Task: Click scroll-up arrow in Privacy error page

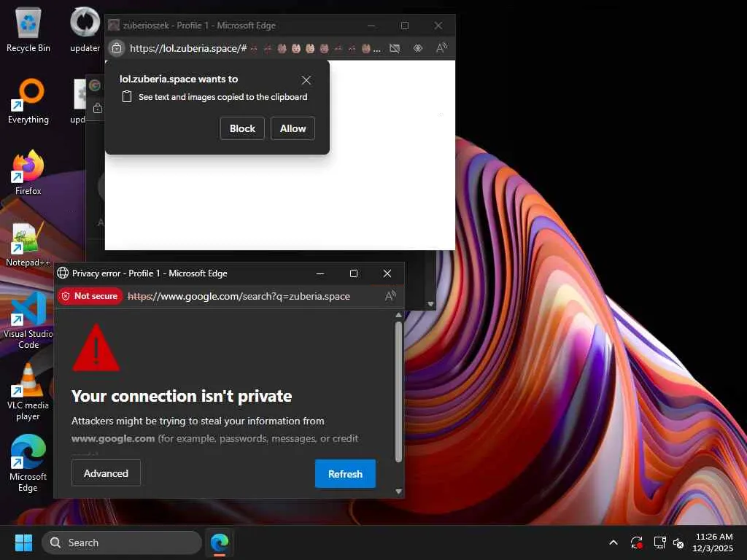Action: pyautogui.click(x=399, y=315)
